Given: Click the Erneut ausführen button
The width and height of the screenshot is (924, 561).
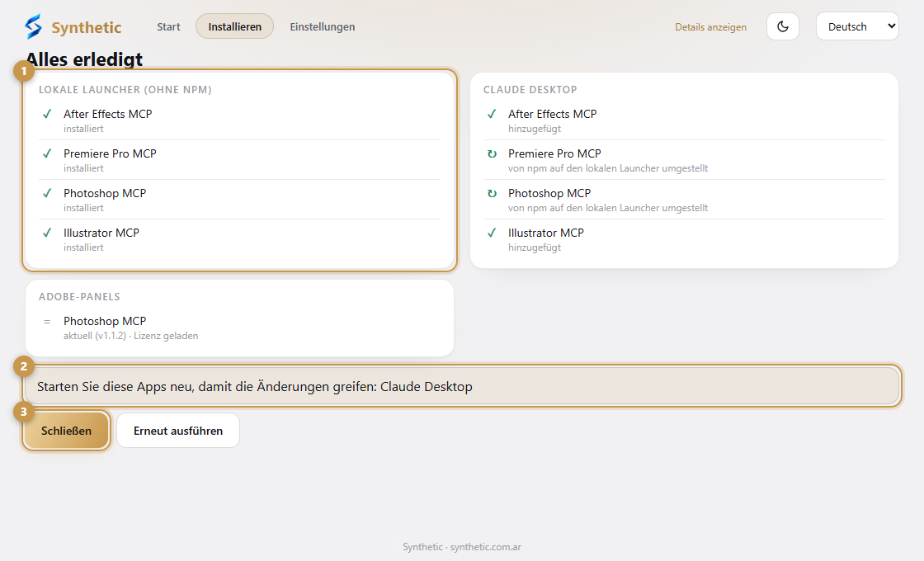Looking at the screenshot, I should click(x=178, y=431).
